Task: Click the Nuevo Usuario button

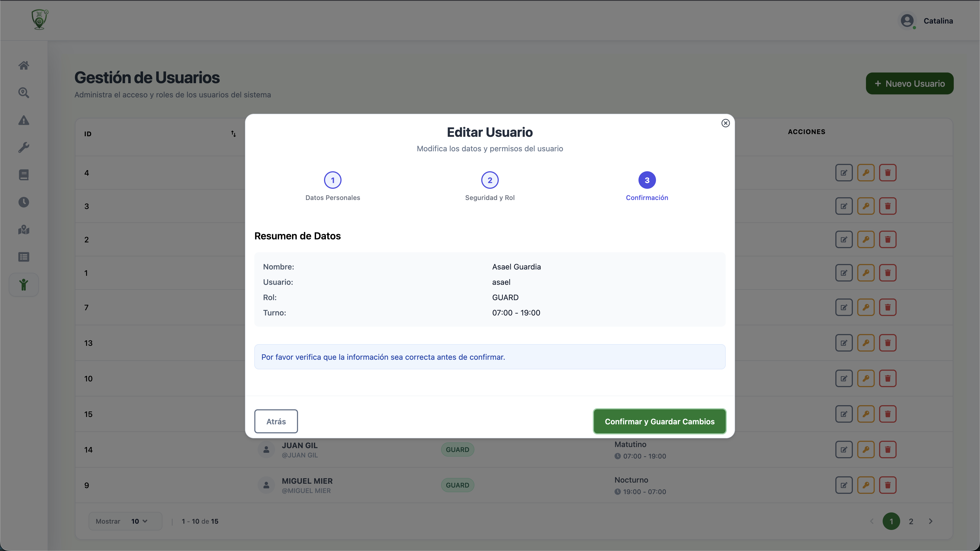Action: click(x=909, y=83)
